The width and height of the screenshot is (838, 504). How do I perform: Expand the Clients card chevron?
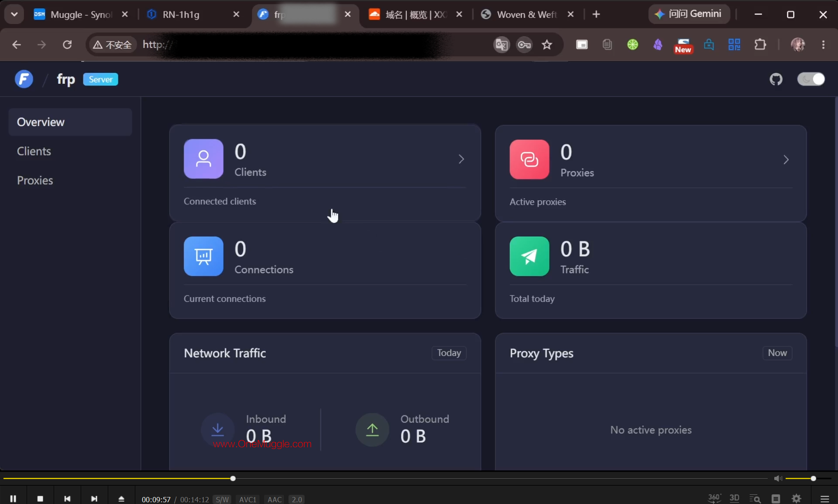(x=461, y=159)
